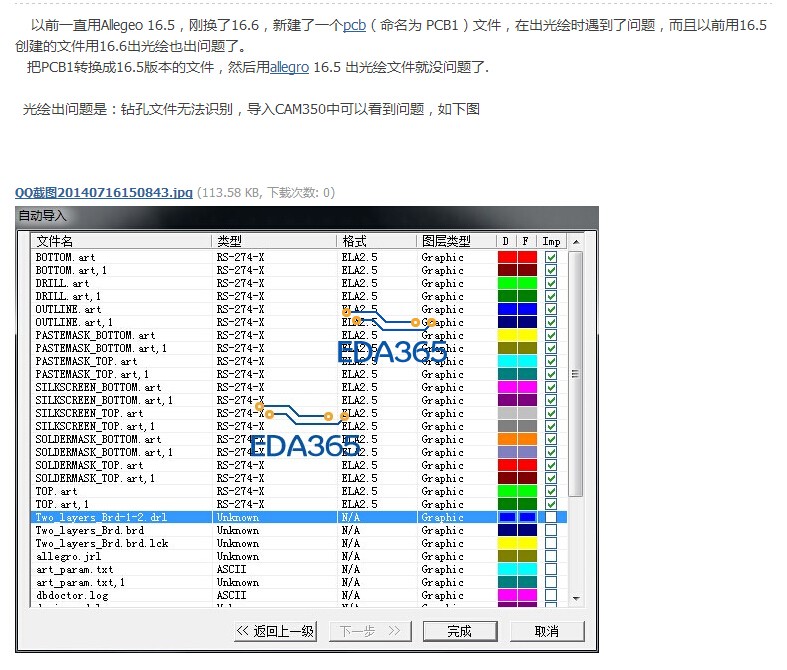Sort by 图层类型 column header
Viewport: 787px width, 670px height.
point(456,241)
